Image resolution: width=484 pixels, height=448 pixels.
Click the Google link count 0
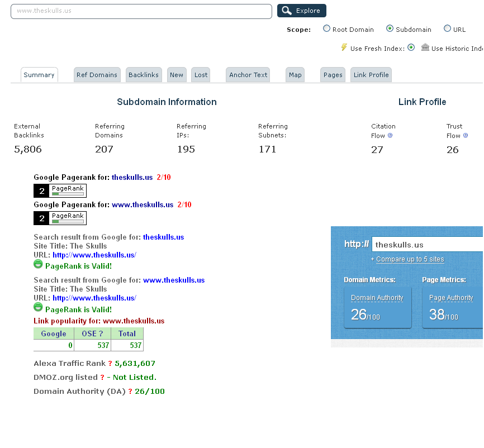(70, 346)
